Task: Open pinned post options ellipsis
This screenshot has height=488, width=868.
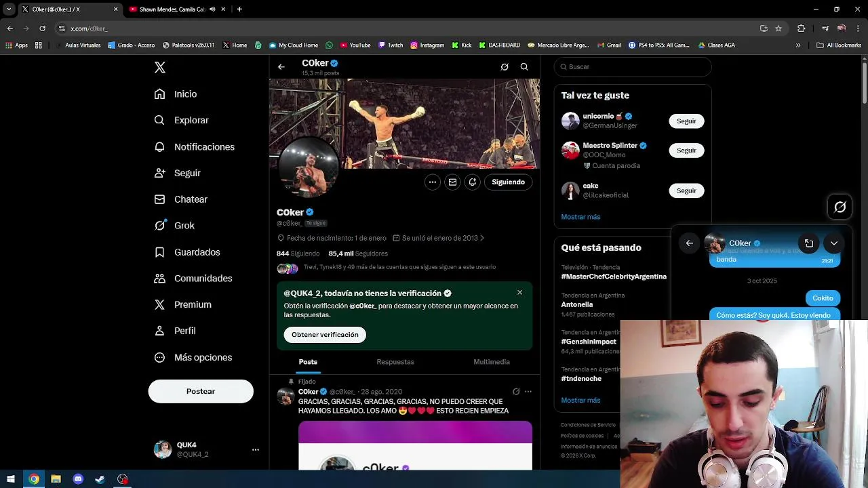Action: (x=528, y=392)
